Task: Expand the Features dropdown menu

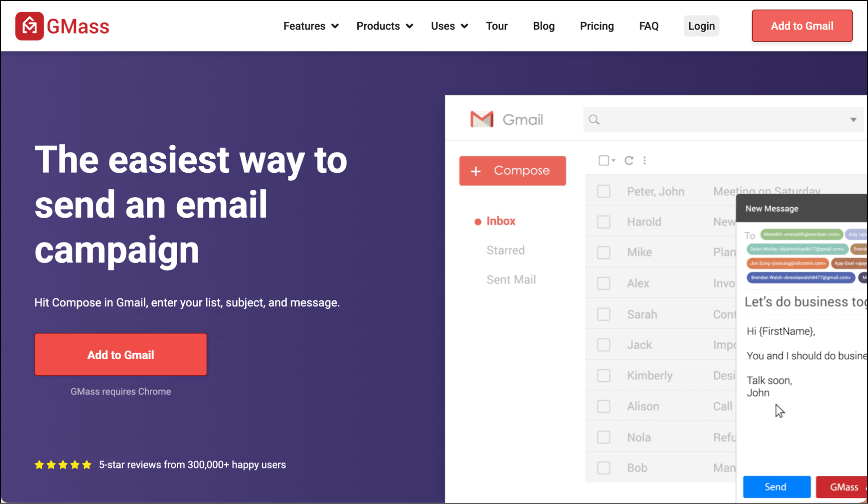Action: [311, 26]
